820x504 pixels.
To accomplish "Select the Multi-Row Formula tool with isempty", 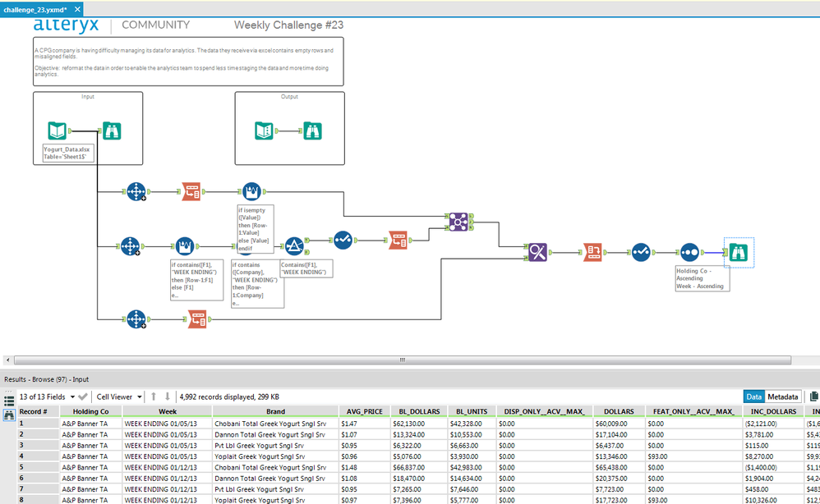I will (251, 193).
